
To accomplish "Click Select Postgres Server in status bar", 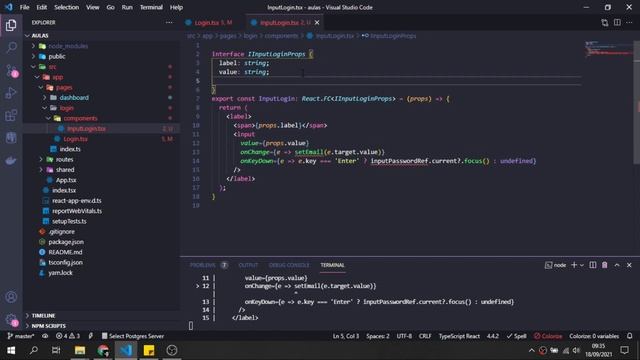I will (x=133, y=336).
